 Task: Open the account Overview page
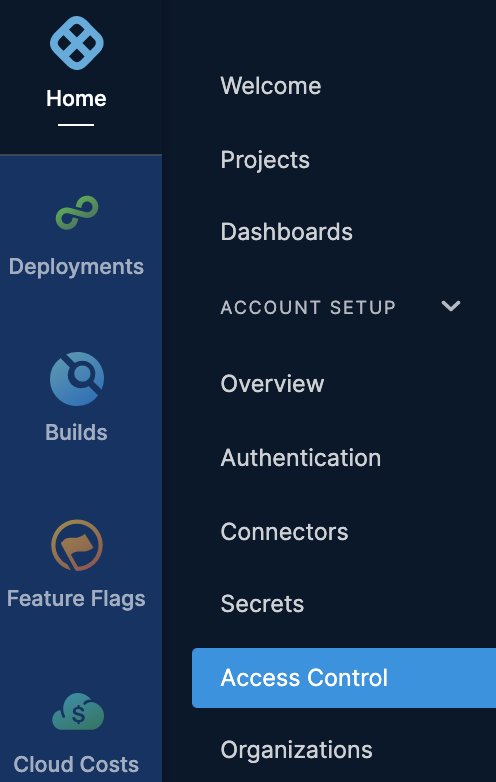tap(272, 384)
